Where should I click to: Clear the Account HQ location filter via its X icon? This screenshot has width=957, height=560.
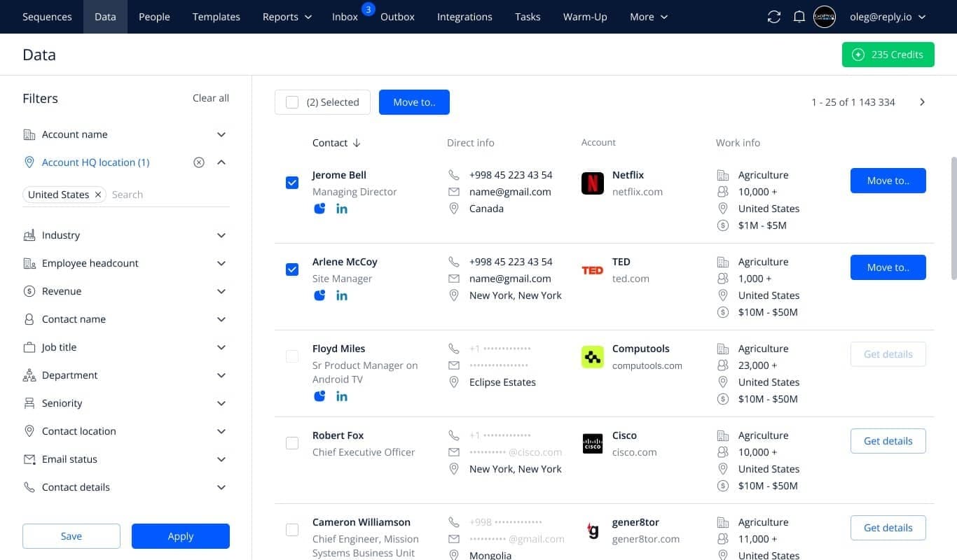point(199,162)
